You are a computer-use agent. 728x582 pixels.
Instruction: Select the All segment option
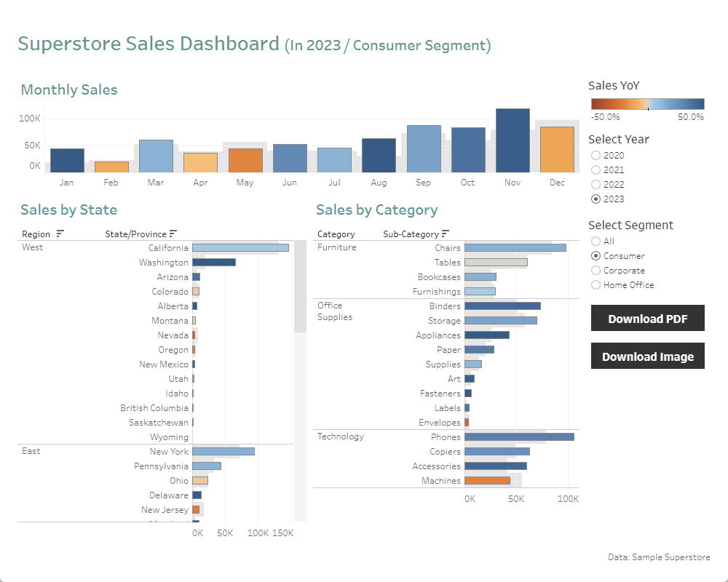coord(596,242)
